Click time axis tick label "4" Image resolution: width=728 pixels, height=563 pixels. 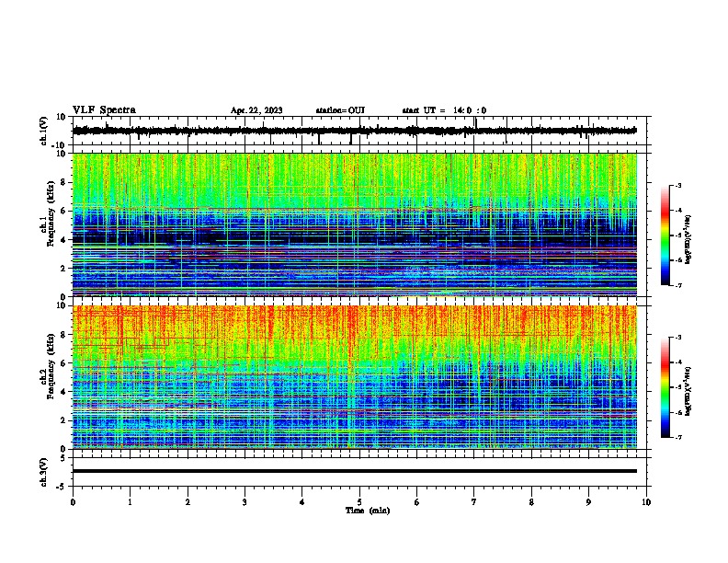302,502
